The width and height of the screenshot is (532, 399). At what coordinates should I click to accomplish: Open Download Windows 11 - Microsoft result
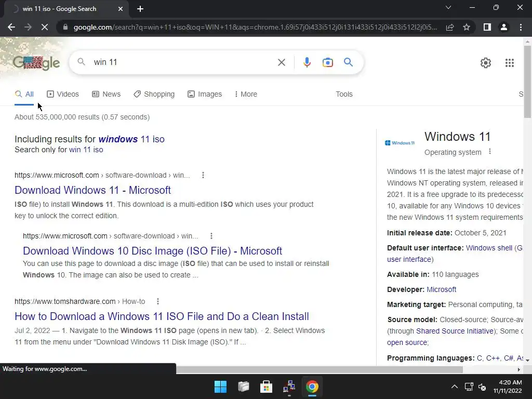(92, 190)
